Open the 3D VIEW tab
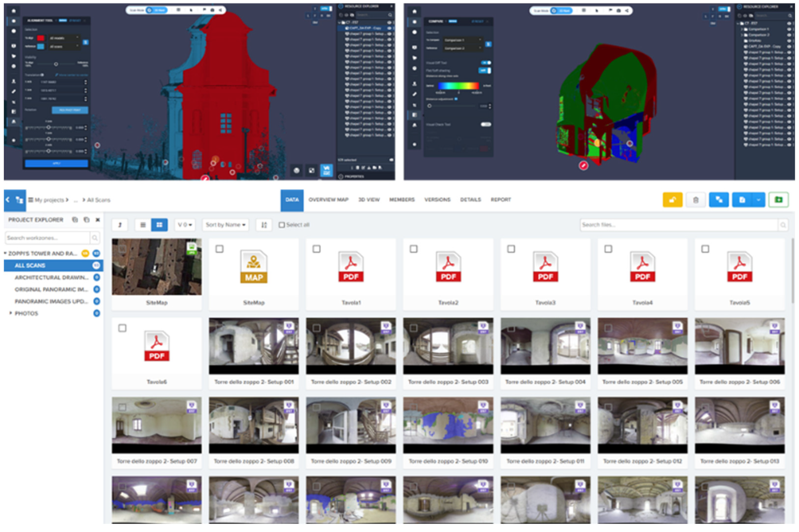Viewport: 799px width, 532px height. 369,200
